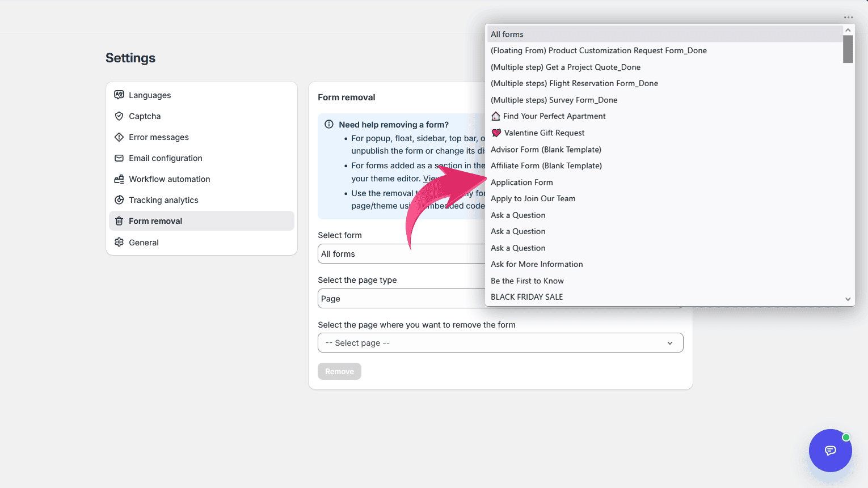Pick Survey Form_Done option
The image size is (868, 488).
click(664, 100)
